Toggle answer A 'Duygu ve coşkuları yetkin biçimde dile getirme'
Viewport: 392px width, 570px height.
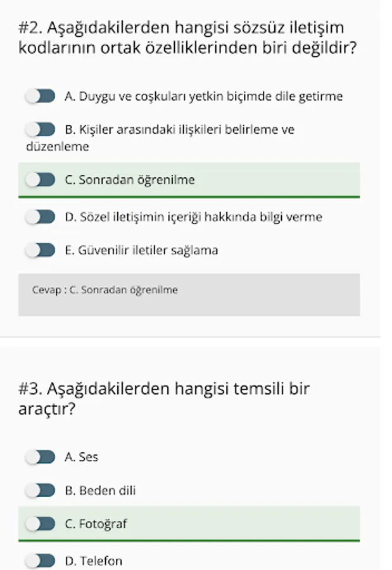tap(41, 96)
